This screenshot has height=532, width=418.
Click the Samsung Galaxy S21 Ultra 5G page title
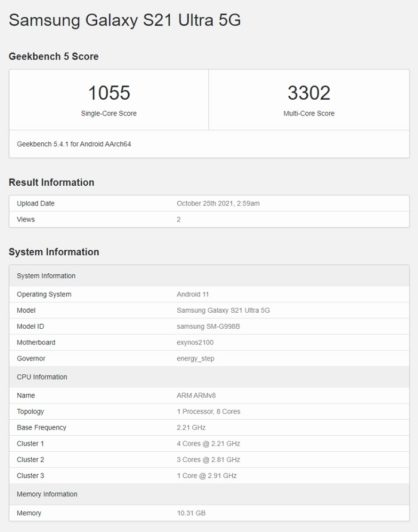pyautogui.click(x=125, y=20)
